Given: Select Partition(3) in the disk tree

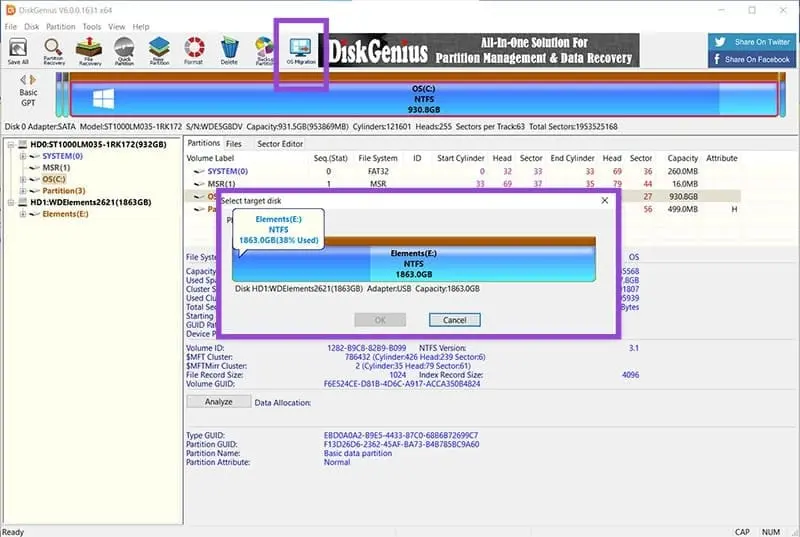Looking at the screenshot, I should 64,191.
